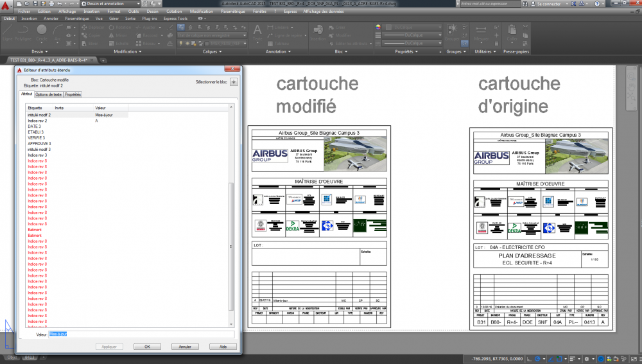This screenshot has height=364, width=642.
Task: Toggle group selection highlighted icon
Action: (x=465, y=43)
